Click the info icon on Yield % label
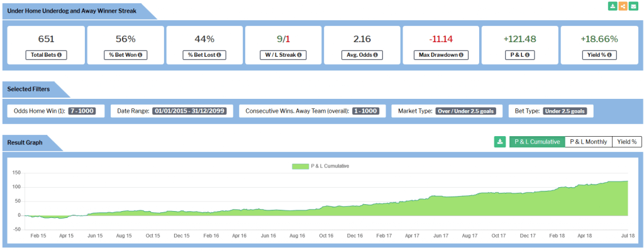The width and height of the screenshot is (644, 252). click(x=609, y=55)
